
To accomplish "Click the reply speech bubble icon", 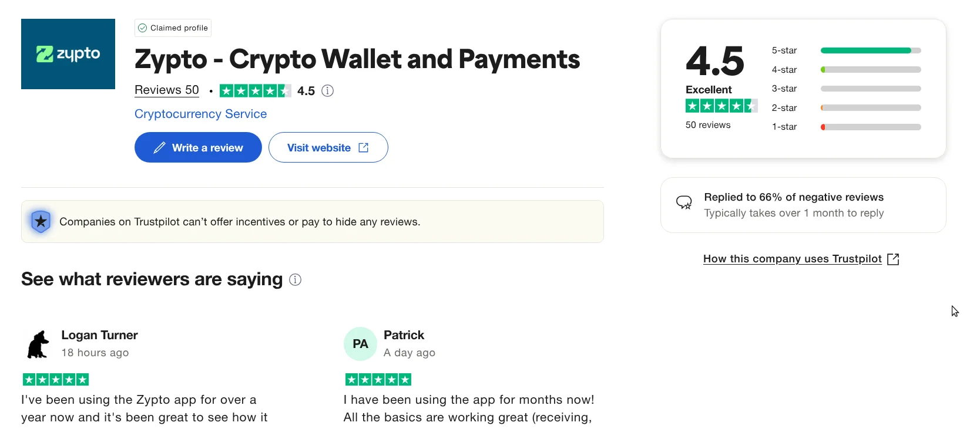I will (684, 203).
